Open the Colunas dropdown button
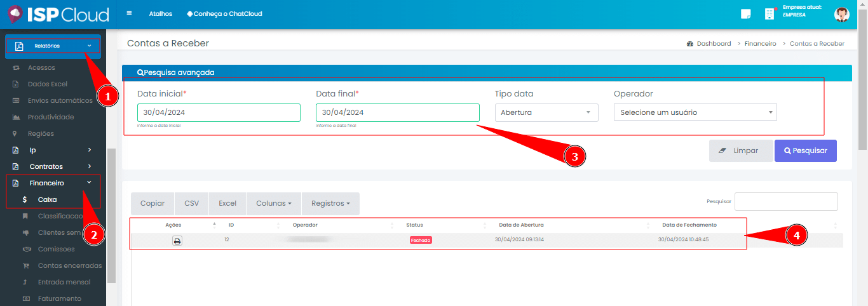This screenshot has height=306, width=868. click(274, 204)
